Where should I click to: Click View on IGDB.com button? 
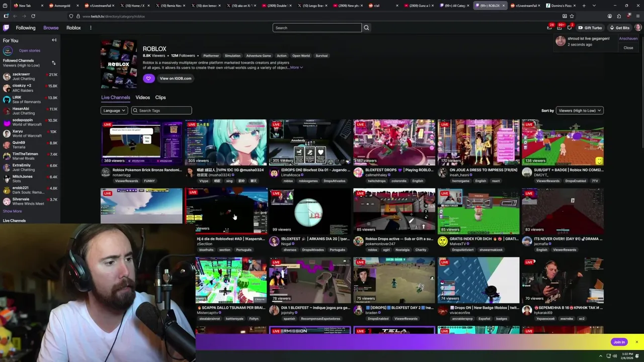coord(176,78)
